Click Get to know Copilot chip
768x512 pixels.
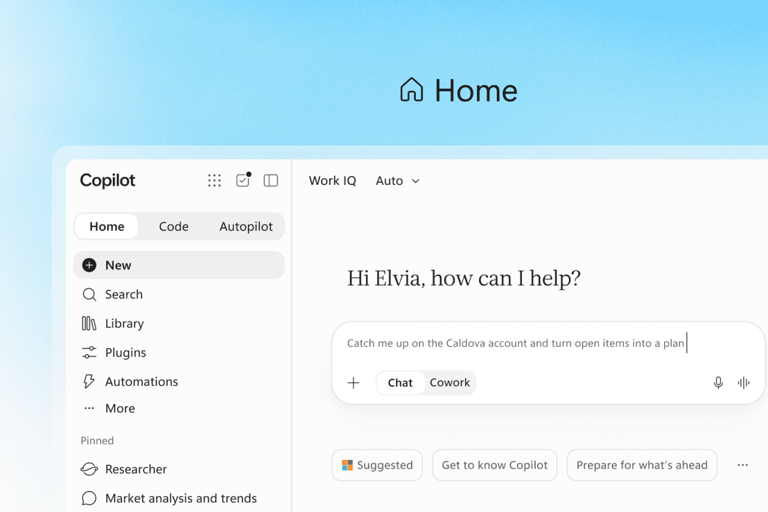coord(495,465)
